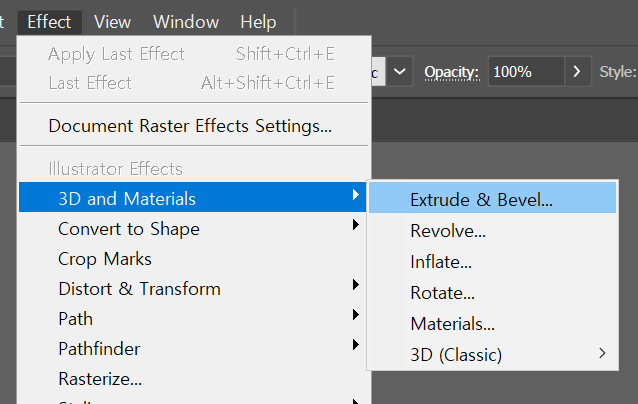Expand the Path effects submenu
Viewport: 638px width, 404px height.
(194, 319)
